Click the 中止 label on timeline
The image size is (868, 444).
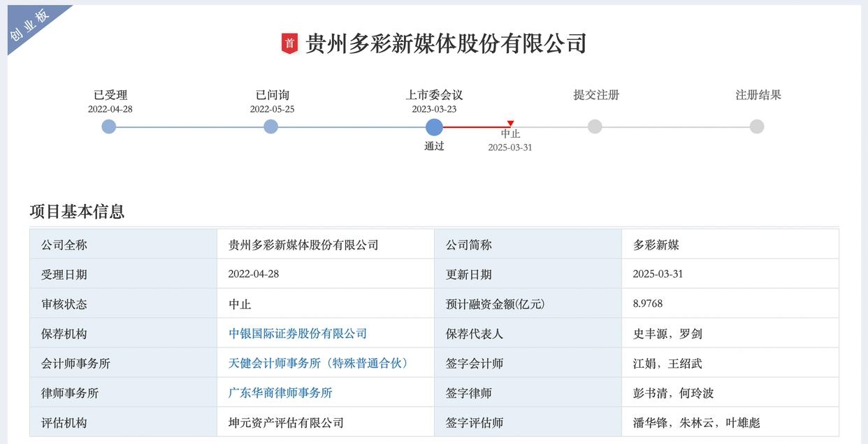(x=510, y=134)
